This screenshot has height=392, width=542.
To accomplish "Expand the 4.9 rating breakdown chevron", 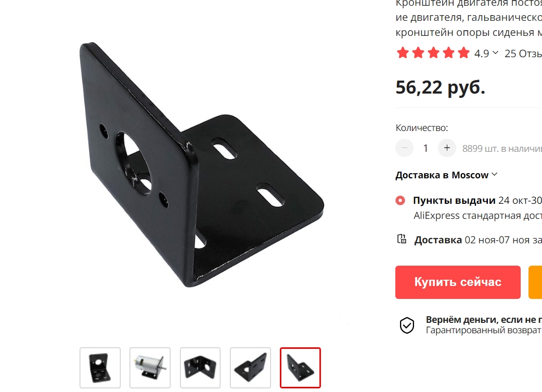I will point(495,53).
